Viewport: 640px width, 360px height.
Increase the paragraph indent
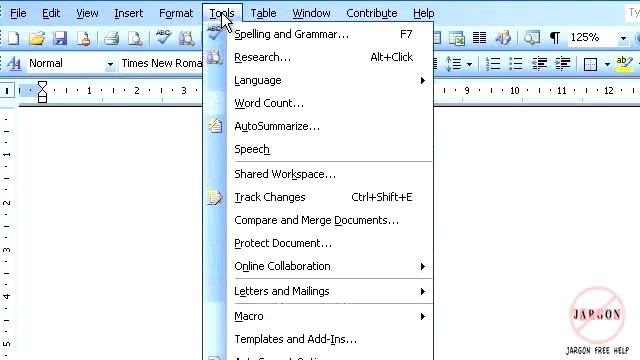click(x=562, y=64)
